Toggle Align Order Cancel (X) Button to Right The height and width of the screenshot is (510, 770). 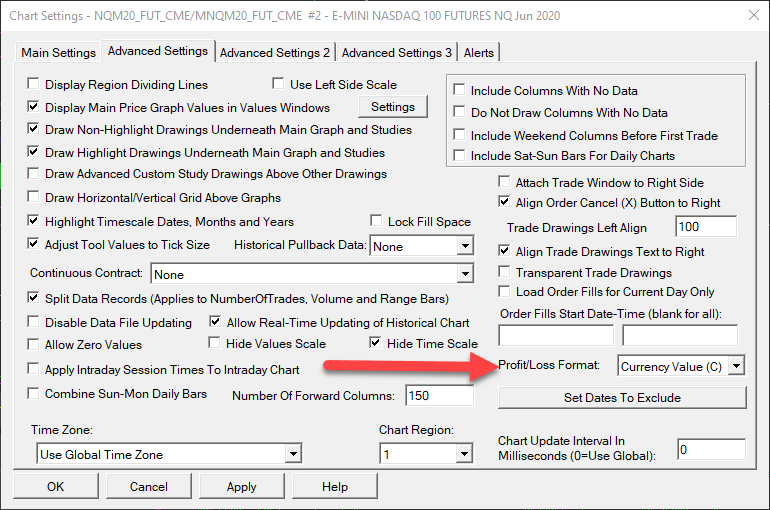(505, 202)
